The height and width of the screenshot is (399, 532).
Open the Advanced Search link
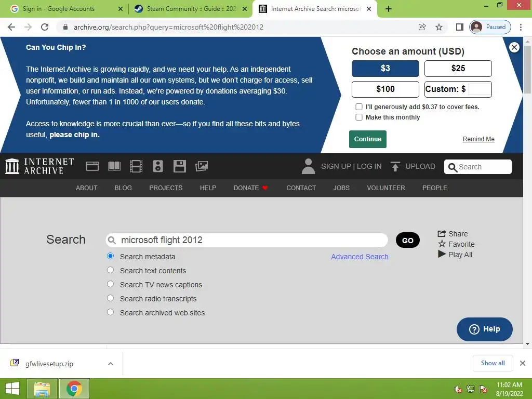point(360,257)
